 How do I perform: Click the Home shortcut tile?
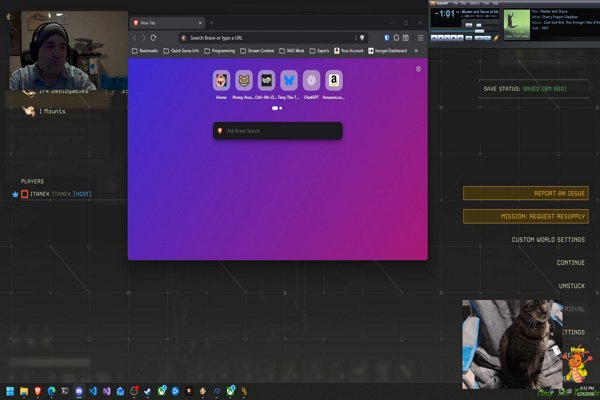[x=221, y=80]
